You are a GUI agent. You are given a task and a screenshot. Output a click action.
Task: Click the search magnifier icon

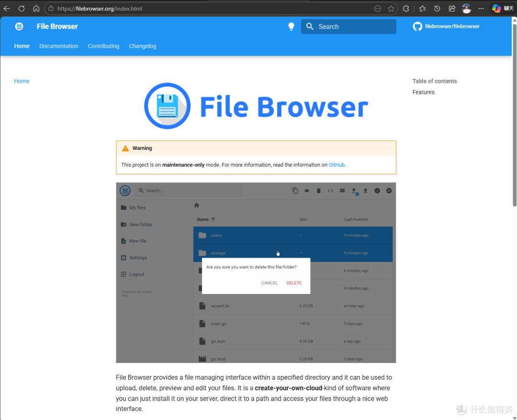coord(310,26)
